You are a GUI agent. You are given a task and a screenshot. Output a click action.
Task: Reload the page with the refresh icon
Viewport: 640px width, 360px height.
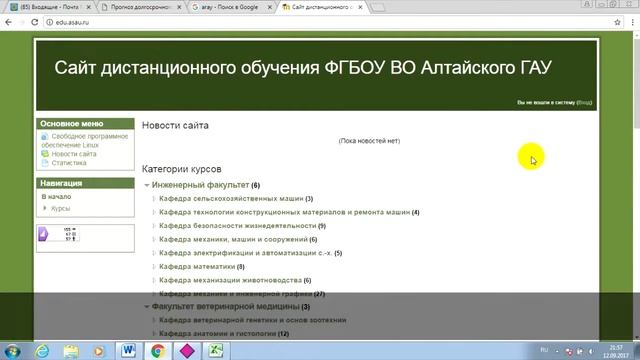(35, 22)
